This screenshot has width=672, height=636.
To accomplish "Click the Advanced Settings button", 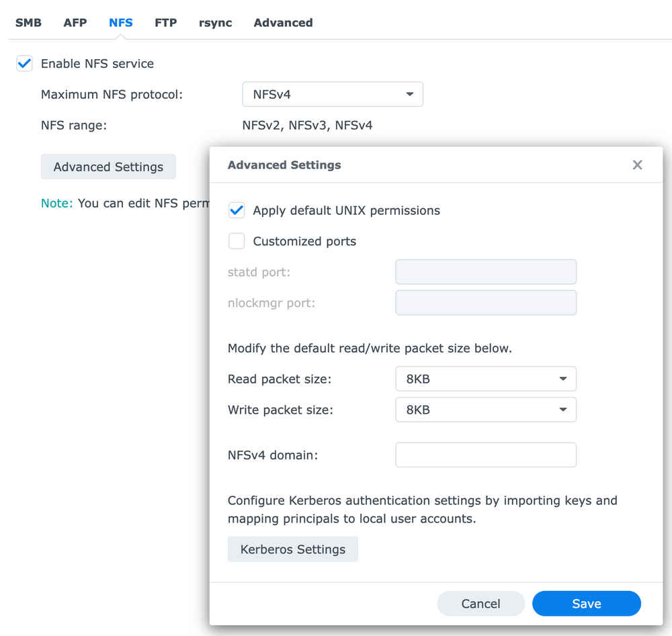I will [x=108, y=166].
